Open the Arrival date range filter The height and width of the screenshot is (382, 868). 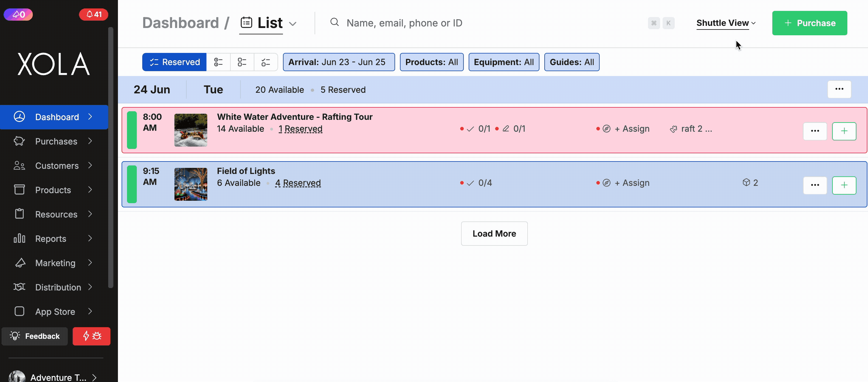point(339,62)
